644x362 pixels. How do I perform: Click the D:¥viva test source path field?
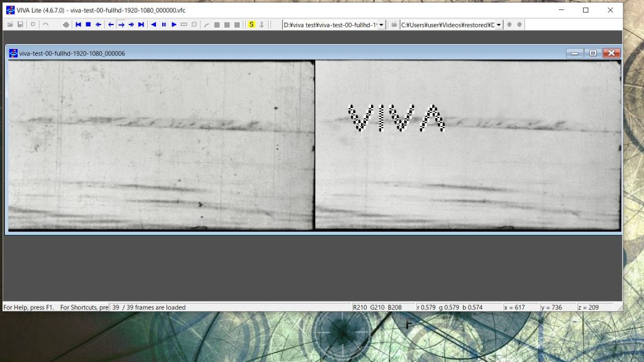coord(330,25)
